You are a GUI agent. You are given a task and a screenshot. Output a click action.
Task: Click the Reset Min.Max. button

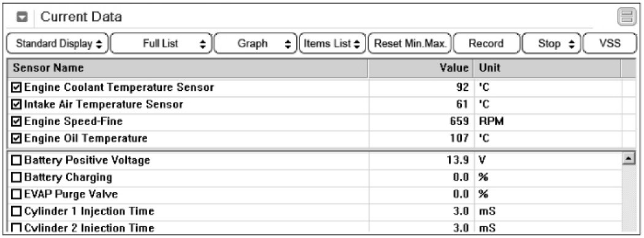(410, 44)
